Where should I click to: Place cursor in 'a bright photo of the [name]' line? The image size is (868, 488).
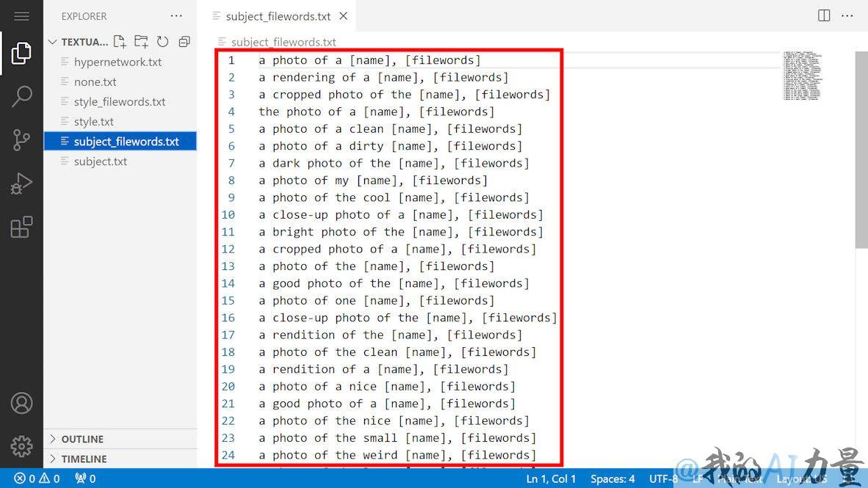tap(401, 232)
